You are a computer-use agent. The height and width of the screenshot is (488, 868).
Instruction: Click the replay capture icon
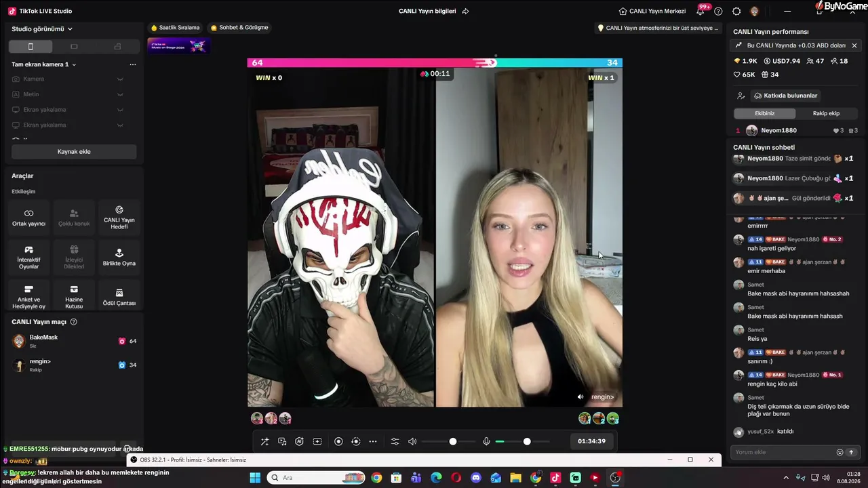355,441
